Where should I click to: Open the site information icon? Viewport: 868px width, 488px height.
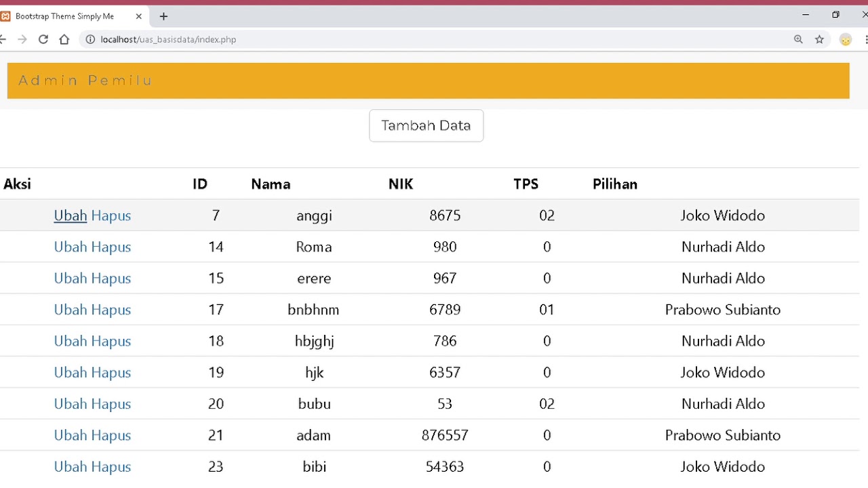point(90,39)
